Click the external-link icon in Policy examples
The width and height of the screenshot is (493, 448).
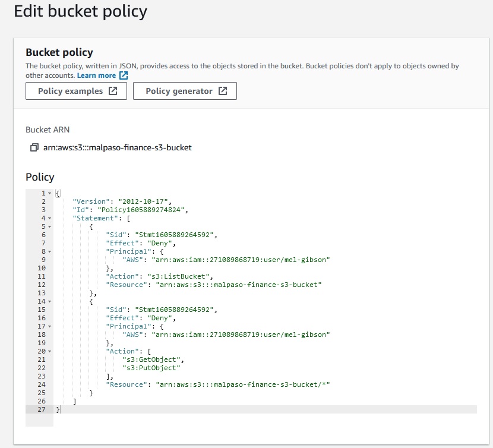(113, 91)
